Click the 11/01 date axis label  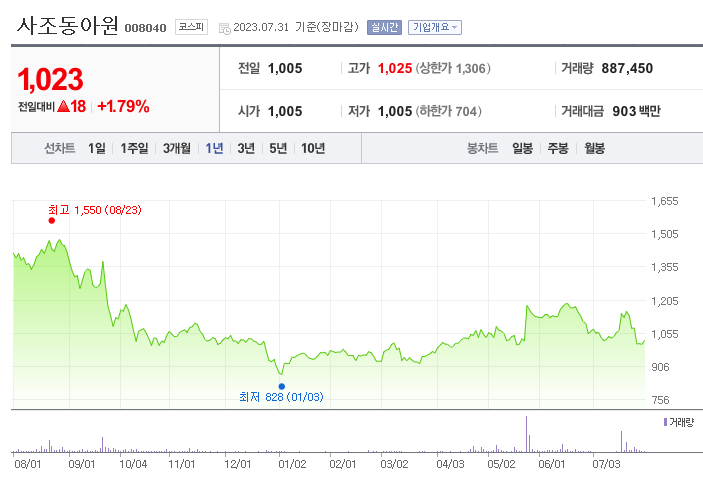click(x=182, y=464)
